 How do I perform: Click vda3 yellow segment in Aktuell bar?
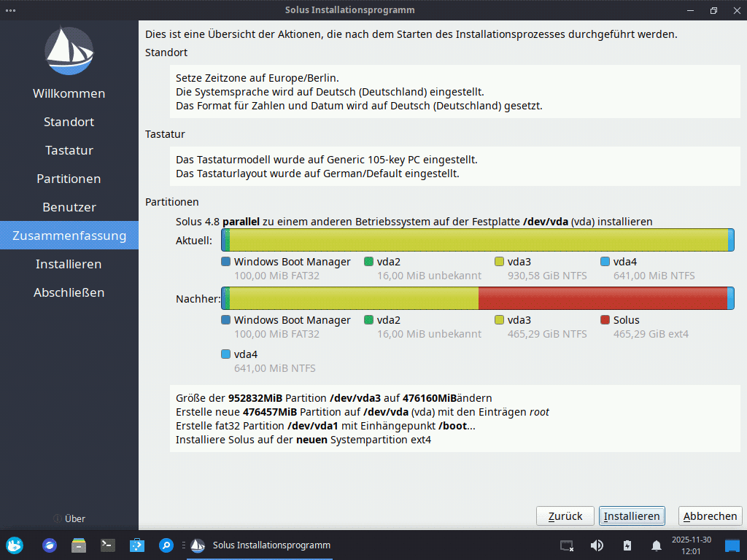479,240
